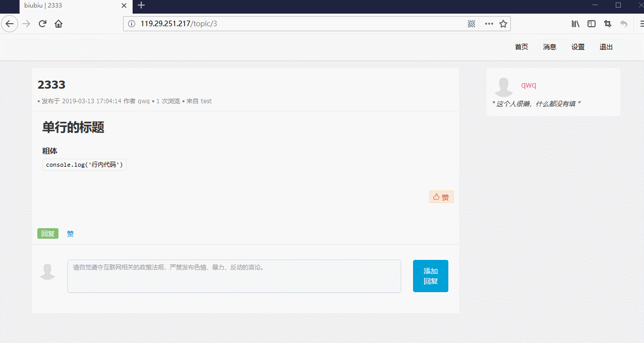
Task: Click the 1 次浏览 view count
Action: point(168,101)
